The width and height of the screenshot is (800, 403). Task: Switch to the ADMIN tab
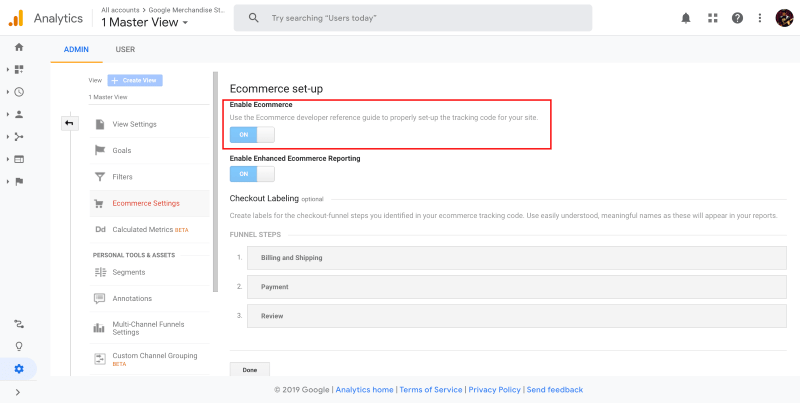[76, 49]
